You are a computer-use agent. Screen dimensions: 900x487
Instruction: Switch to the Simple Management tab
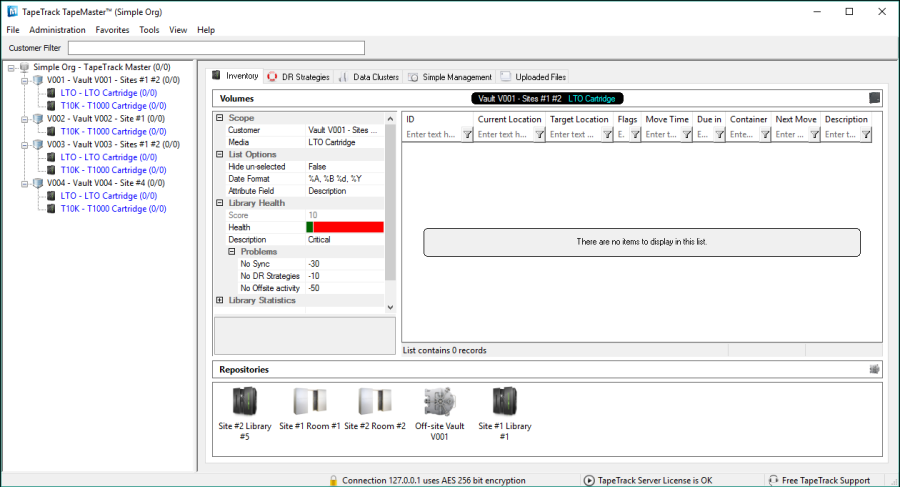(x=450, y=77)
